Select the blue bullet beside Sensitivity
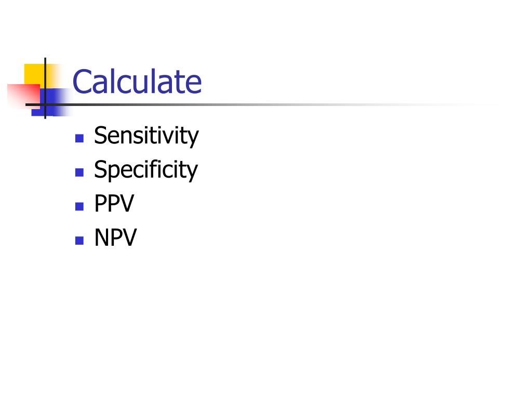Viewport: 532px width, 399px height. point(79,138)
